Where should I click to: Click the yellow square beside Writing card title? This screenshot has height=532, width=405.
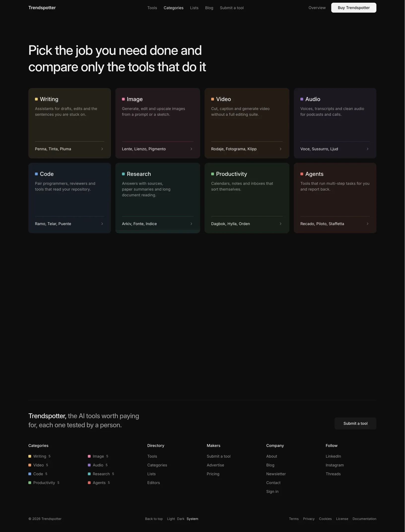click(x=36, y=99)
